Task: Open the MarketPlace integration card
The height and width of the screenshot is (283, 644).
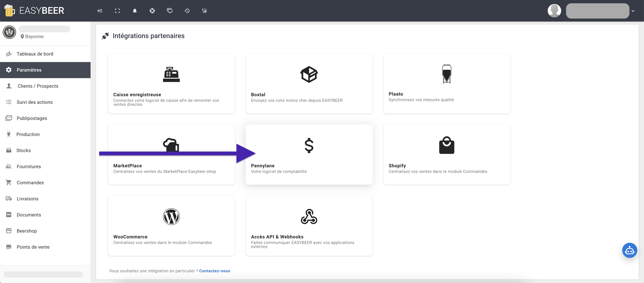Action: tap(171, 155)
